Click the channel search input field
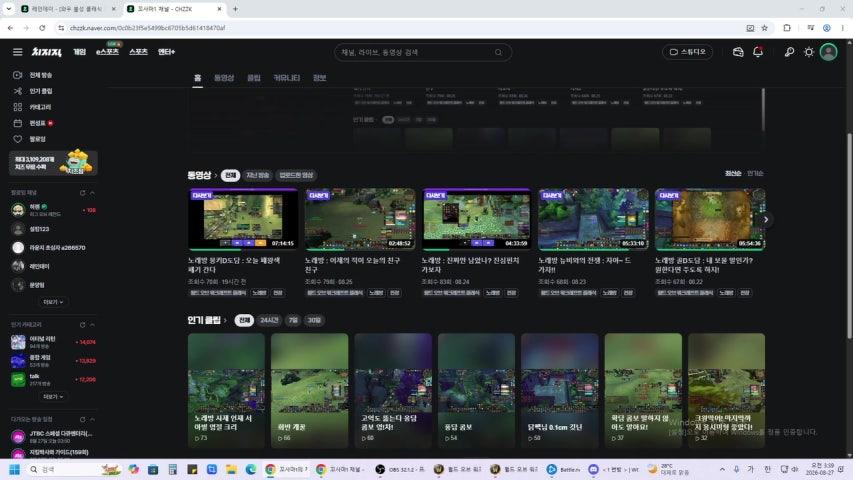The height and width of the screenshot is (480, 853). (x=416, y=52)
